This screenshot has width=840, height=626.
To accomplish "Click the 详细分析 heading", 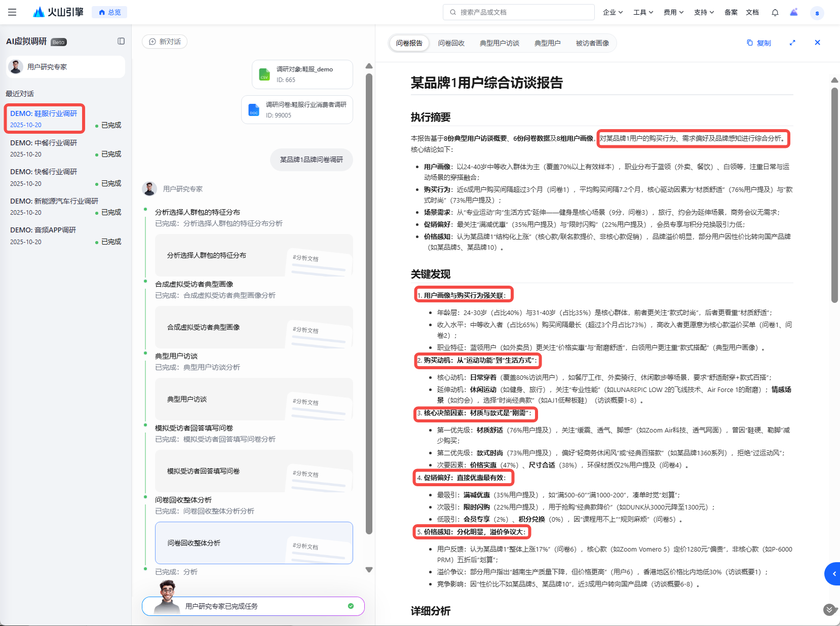I will tap(431, 611).
